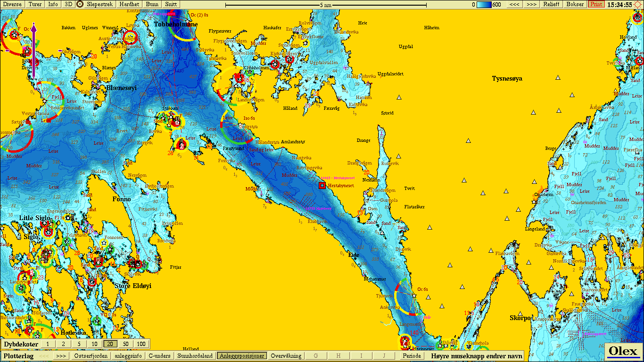Toggle the Ostserfjorden plotter layer
The height and width of the screenshot is (362, 644).
[x=91, y=356]
